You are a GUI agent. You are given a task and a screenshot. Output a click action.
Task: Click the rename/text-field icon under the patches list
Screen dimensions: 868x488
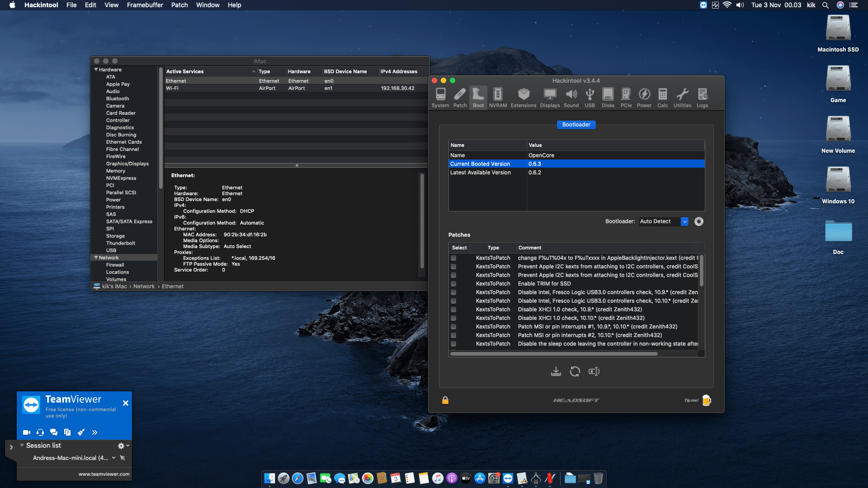coord(594,371)
